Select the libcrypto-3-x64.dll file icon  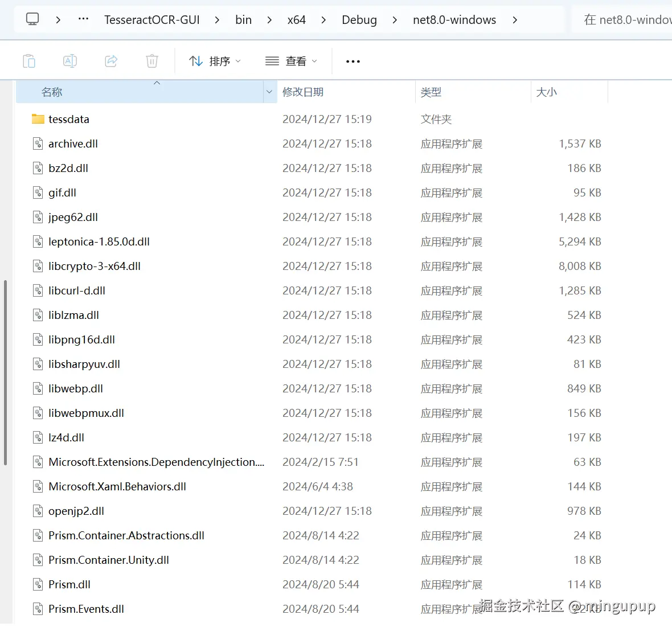38,266
